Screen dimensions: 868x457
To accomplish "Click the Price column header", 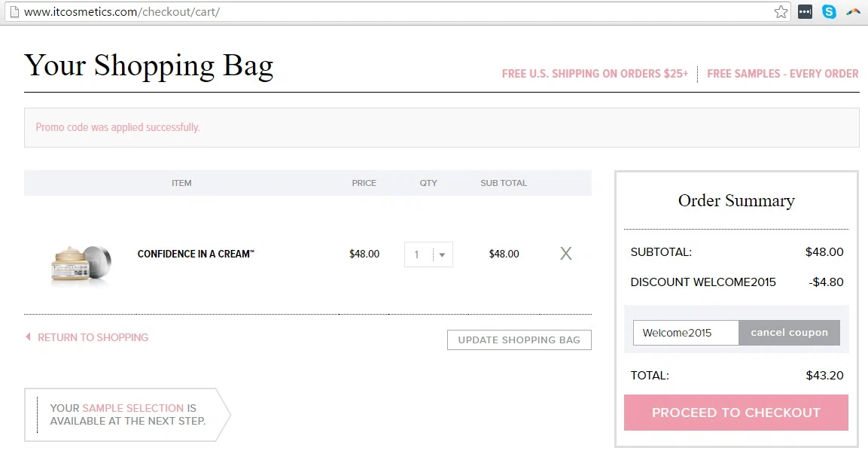I will pyautogui.click(x=364, y=183).
